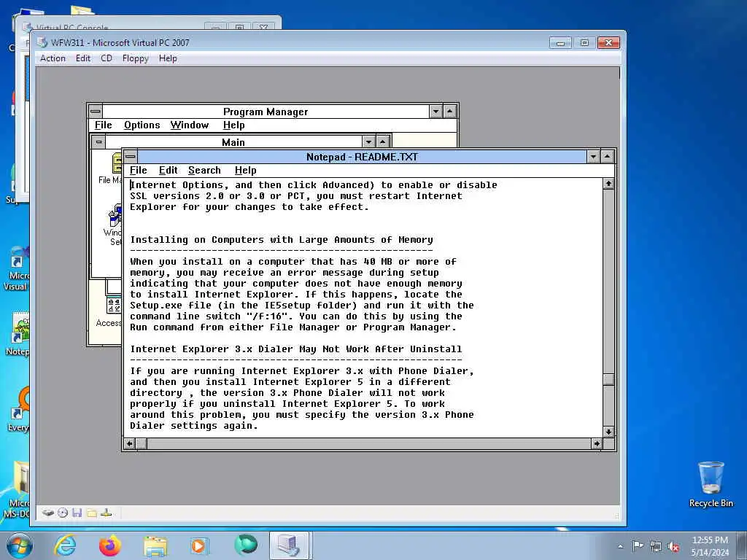
Task: Select the Virtual PC taskbar button
Action: [x=289, y=545]
